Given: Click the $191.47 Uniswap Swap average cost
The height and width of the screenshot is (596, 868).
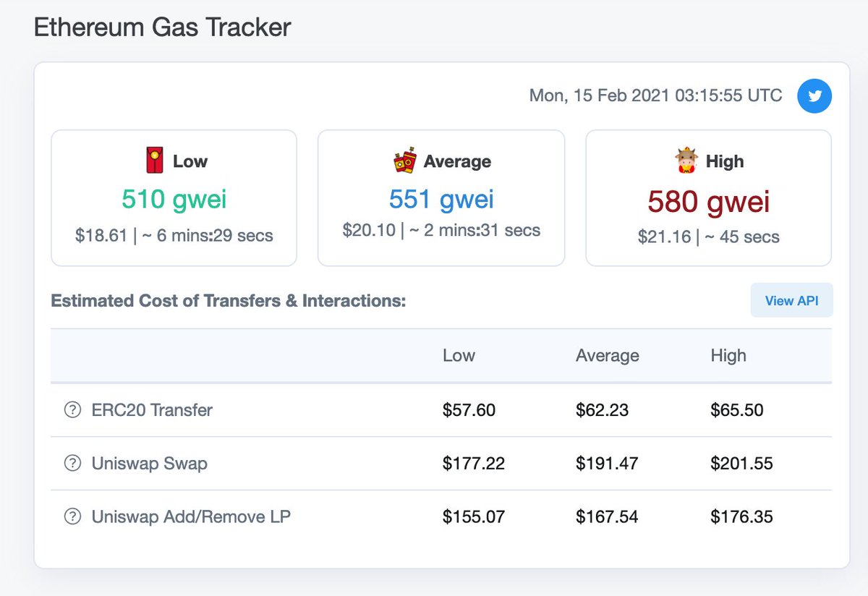Looking at the screenshot, I should coord(607,463).
